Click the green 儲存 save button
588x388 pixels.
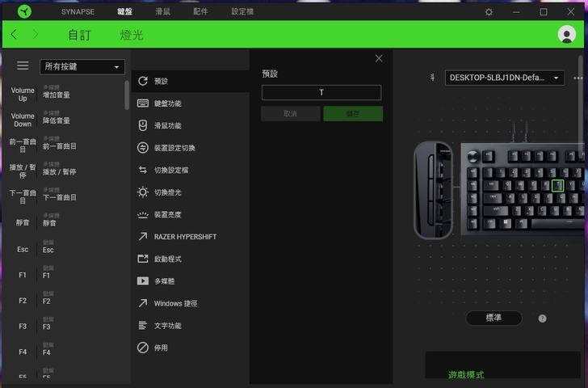(x=353, y=114)
